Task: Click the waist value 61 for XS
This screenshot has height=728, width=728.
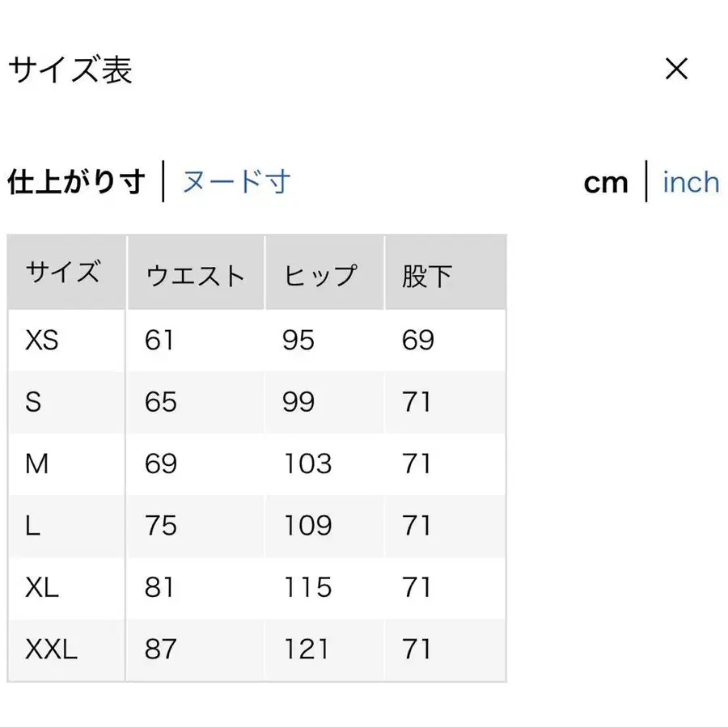Action: (159, 341)
